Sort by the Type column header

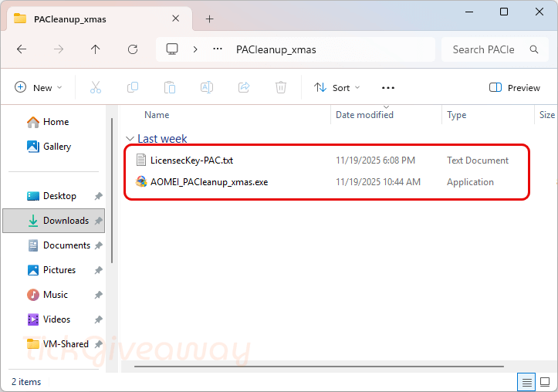coord(457,115)
